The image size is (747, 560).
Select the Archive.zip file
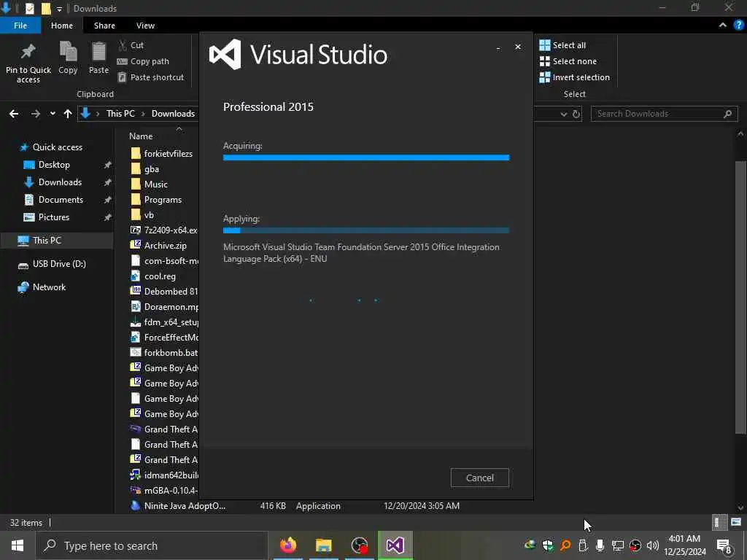point(158,245)
